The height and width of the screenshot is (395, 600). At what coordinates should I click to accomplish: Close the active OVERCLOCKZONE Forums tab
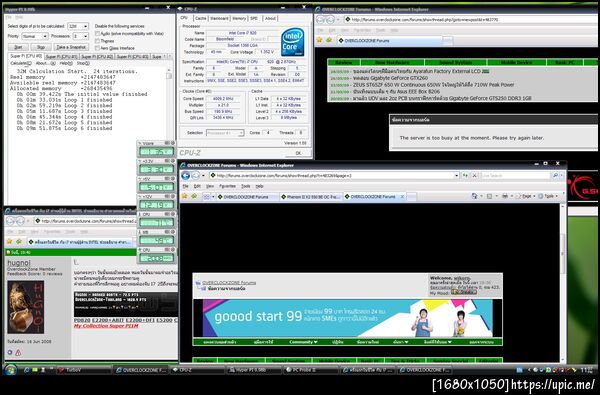pos(402,196)
